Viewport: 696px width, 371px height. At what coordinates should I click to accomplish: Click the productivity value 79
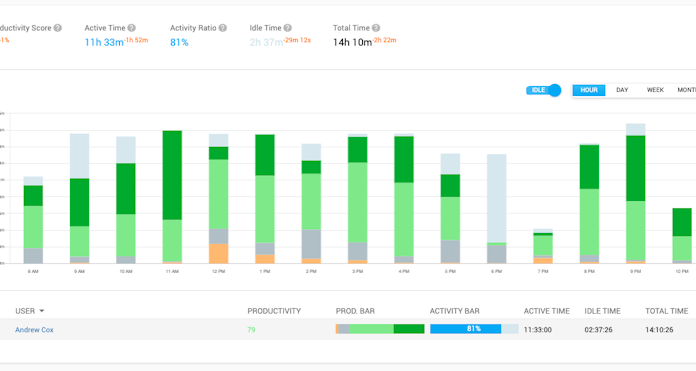(x=251, y=330)
